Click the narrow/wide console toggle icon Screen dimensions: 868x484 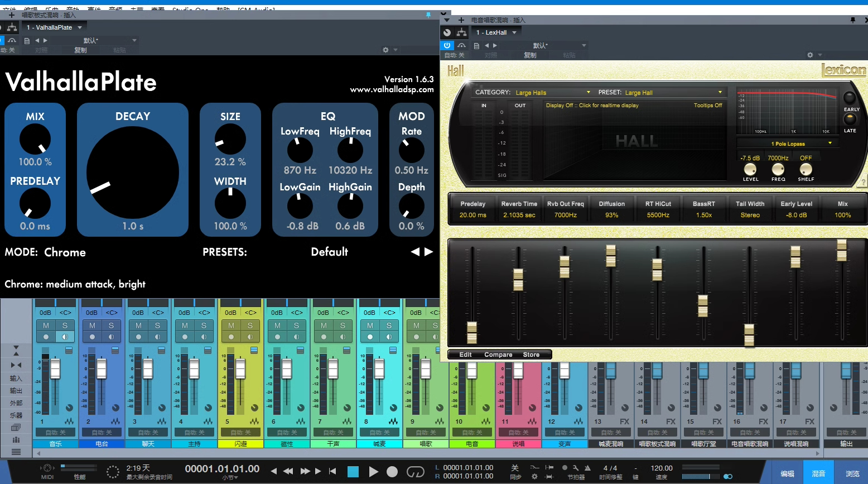[16, 365]
